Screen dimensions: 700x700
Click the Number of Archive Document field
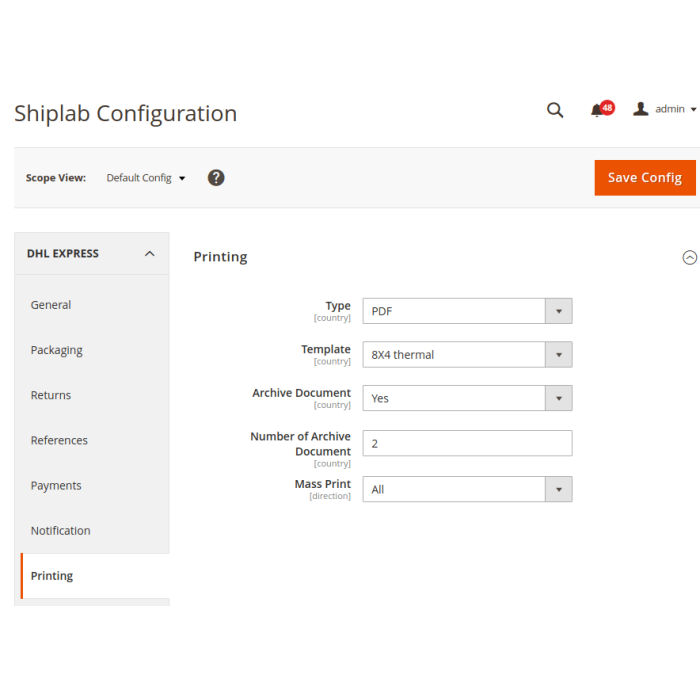coord(467,443)
